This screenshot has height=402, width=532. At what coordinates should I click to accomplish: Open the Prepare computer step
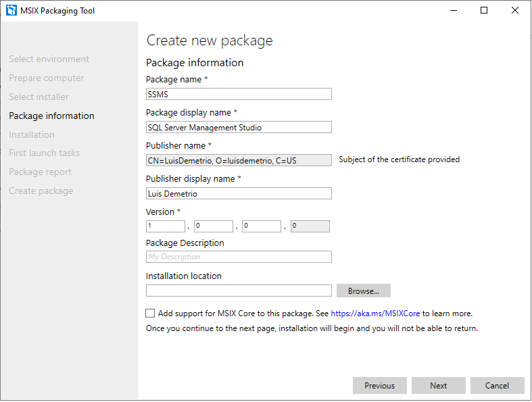point(47,78)
